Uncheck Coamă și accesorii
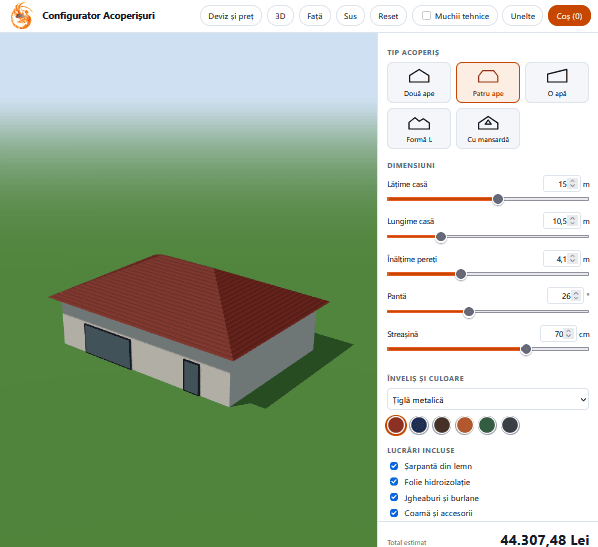 click(x=394, y=513)
